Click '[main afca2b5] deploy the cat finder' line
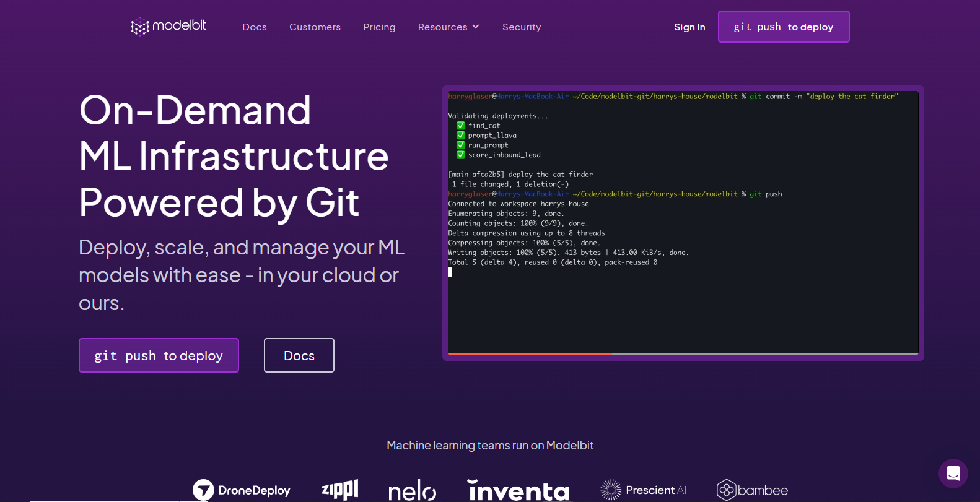This screenshot has width=980, height=502. tap(520, 175)
